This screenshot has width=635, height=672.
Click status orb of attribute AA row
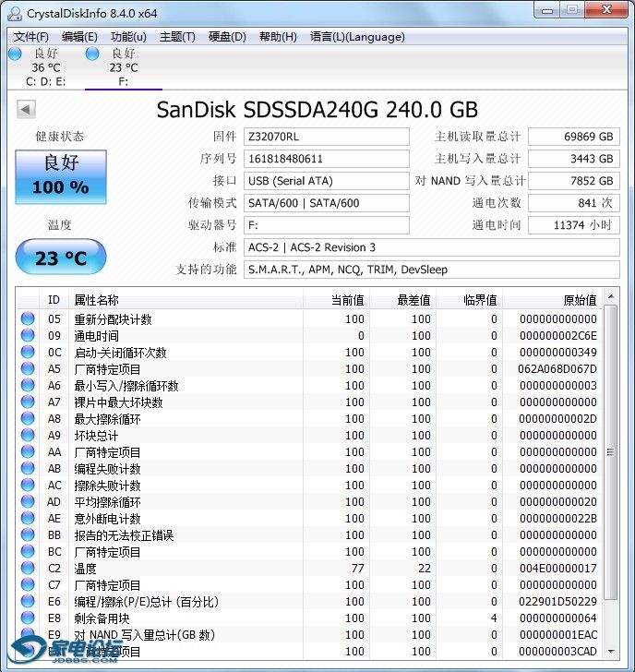pos(28,451)
